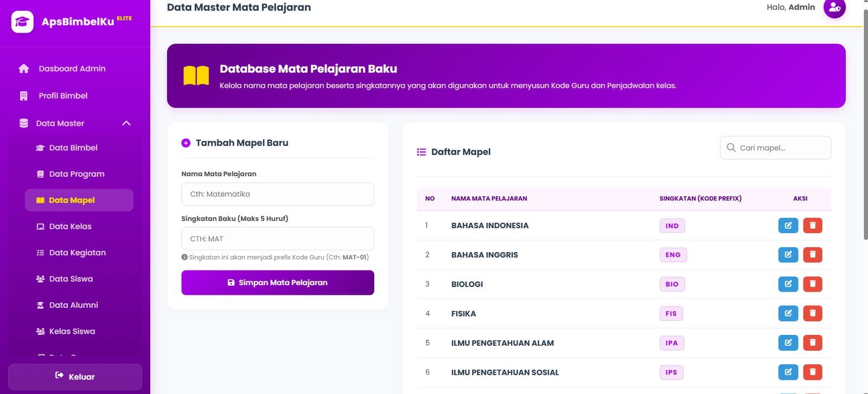Screen dimensions: 868x394
Task: Click the Halo, Admin greeting text
Action: pos(791,7)
